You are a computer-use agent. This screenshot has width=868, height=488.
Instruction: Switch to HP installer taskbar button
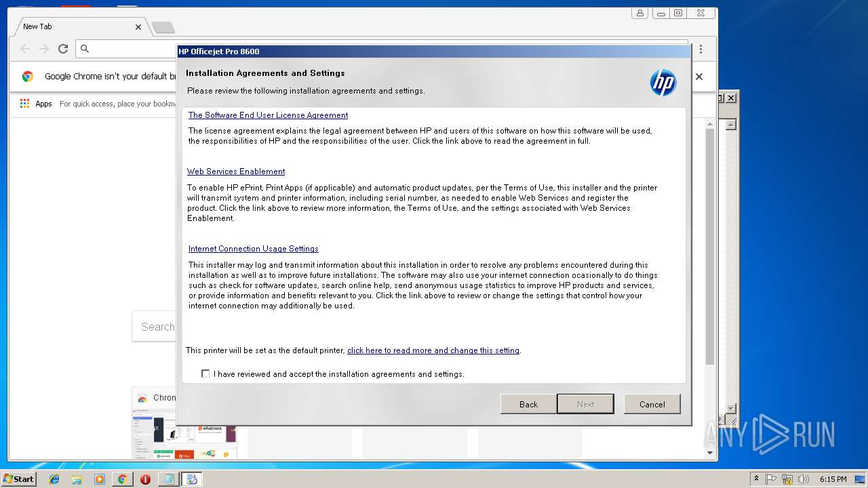(191, 479)
